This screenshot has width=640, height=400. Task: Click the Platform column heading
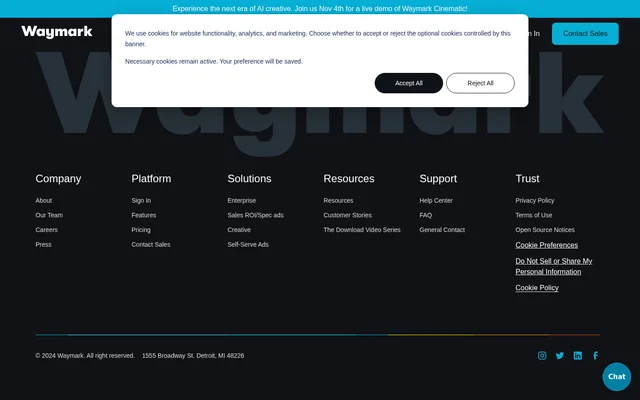pos(151,179)
